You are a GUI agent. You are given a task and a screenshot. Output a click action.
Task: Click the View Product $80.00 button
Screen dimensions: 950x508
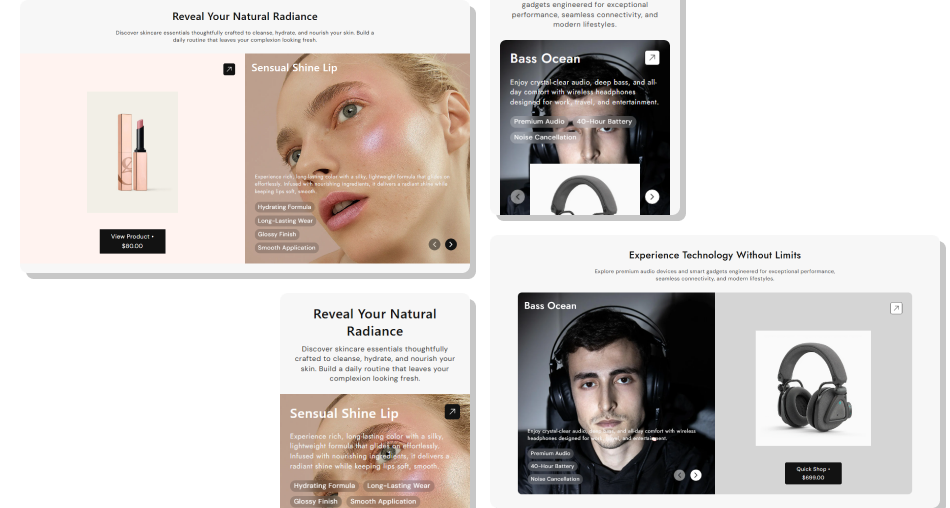(x=132, y=241)
